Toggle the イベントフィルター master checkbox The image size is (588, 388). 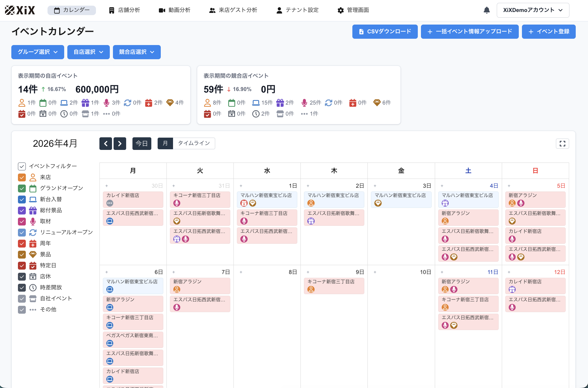tap(22, 166)
